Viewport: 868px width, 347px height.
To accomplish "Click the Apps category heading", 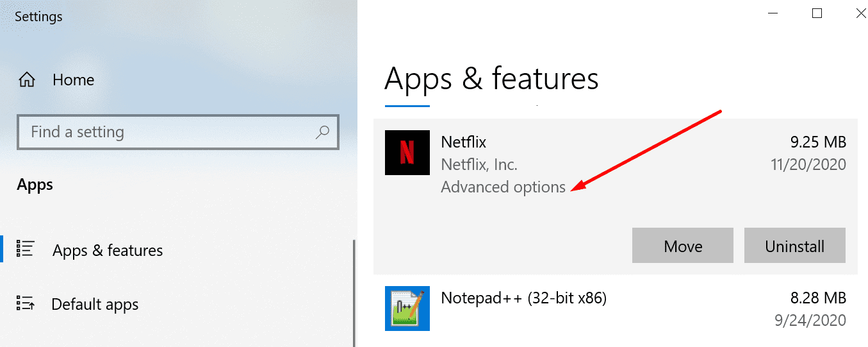I will click(x=35, y=185).
